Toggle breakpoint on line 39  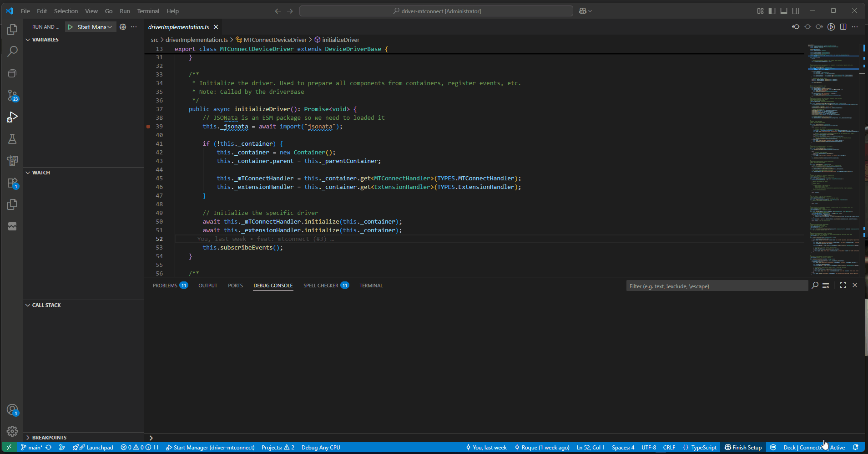(x=148, y=127)
